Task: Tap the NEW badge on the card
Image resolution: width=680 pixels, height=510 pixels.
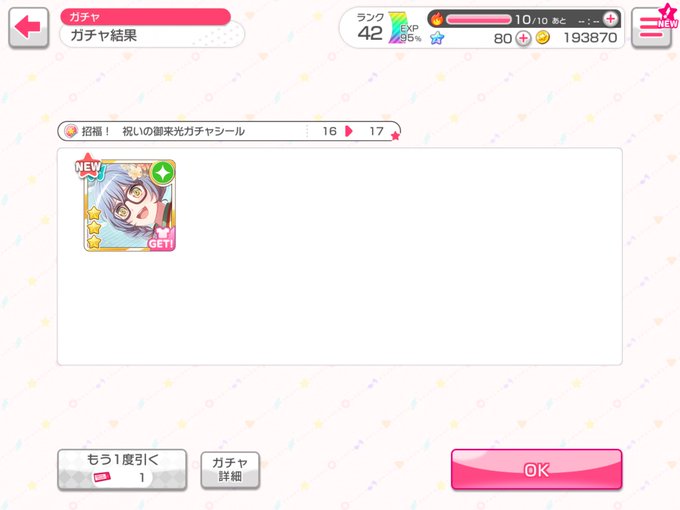Action: (x=88, y=166)
